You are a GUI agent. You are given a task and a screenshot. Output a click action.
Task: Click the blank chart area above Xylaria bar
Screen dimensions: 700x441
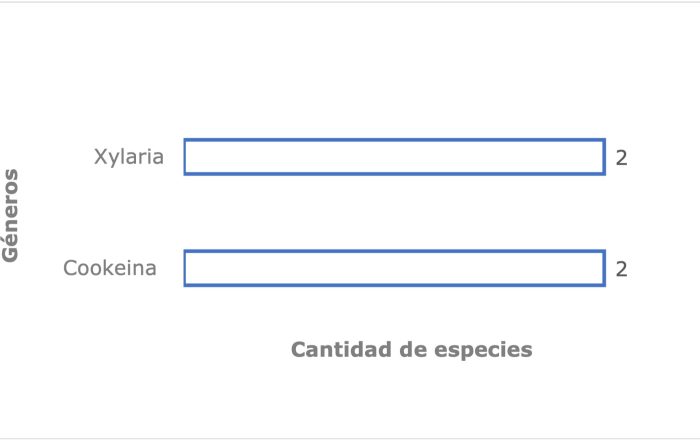tap(395, 71)
